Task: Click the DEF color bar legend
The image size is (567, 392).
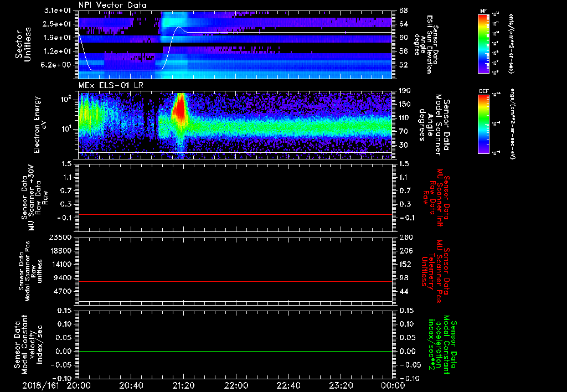Action: tap(484, 125)
